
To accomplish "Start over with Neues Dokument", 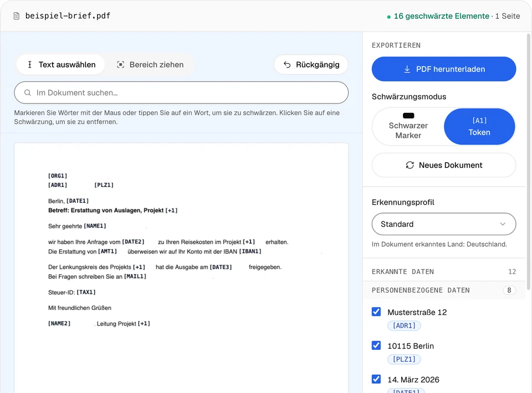I will click(x=444, y=165).
